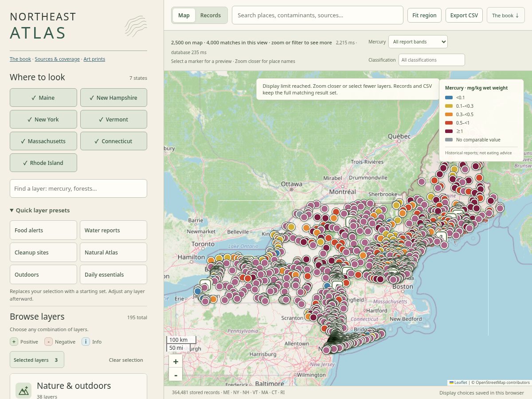Viewport: 532px width, 399px height.
Task: Apply the Cleanup sites preset
Action: 43,252
